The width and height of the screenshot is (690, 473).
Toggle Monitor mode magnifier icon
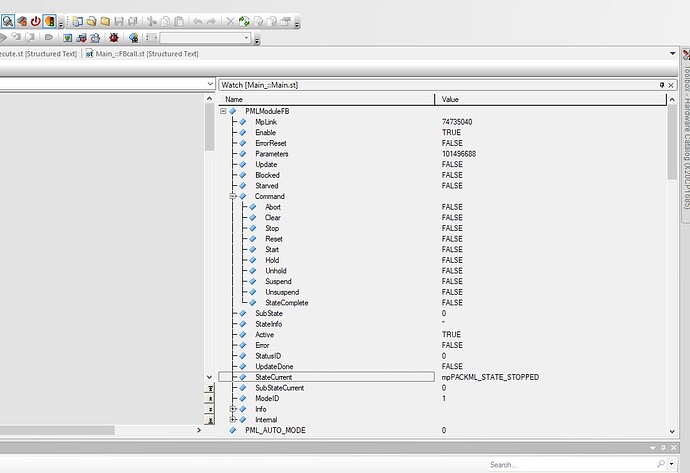pos(8,21)
